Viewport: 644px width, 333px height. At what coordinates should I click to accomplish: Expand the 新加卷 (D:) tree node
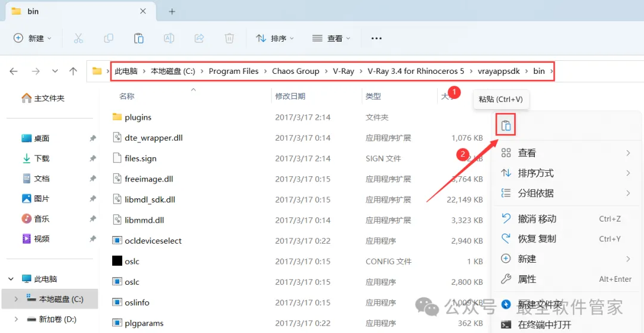click(x=16, y=319)
